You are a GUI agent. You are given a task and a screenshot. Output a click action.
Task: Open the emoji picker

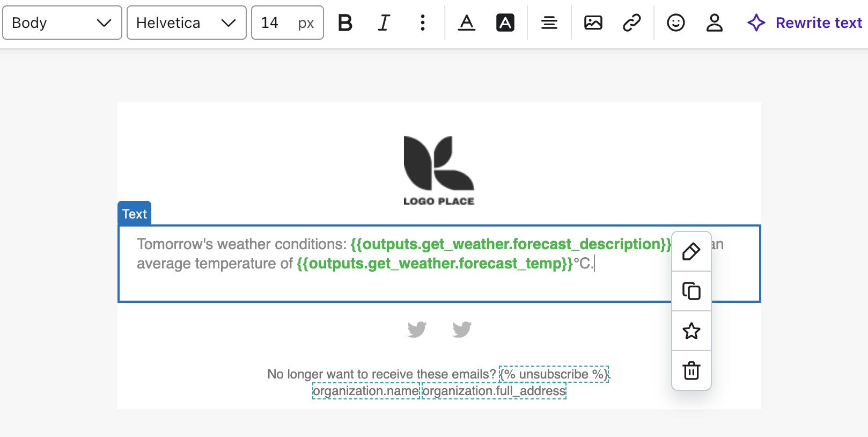click(x=675, y=23)
